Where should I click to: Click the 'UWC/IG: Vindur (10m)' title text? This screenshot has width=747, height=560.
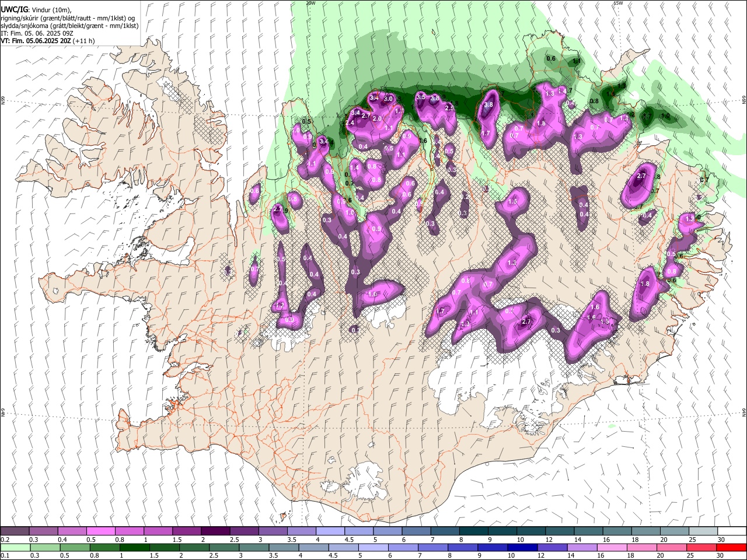pos(36,10)
